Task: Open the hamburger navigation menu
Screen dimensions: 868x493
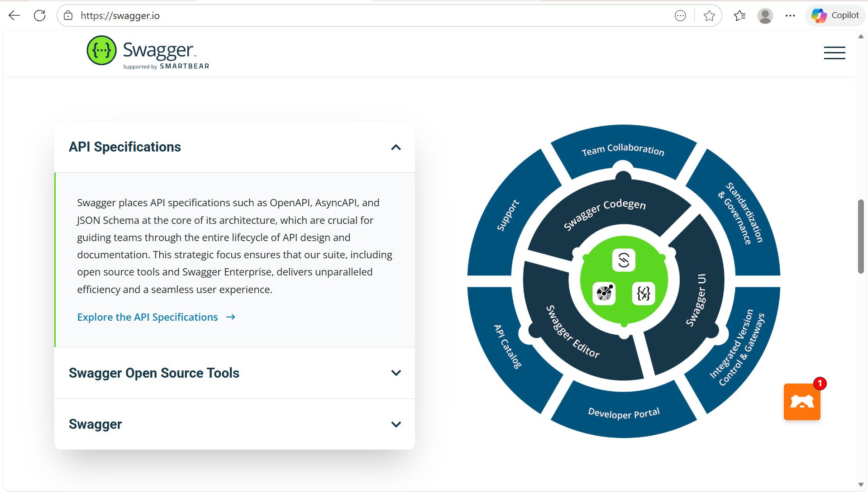Action: point(834,53)
